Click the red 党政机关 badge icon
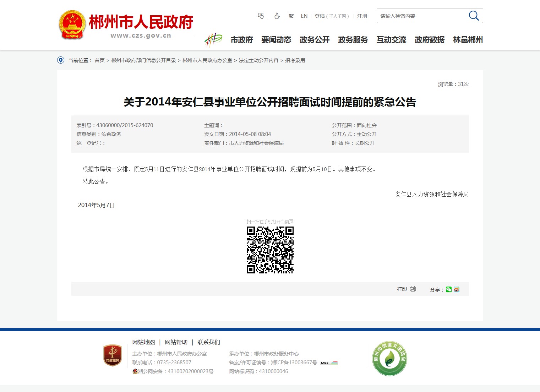The width and height of the screenshot is (540, 392). [x=112, y=355]
